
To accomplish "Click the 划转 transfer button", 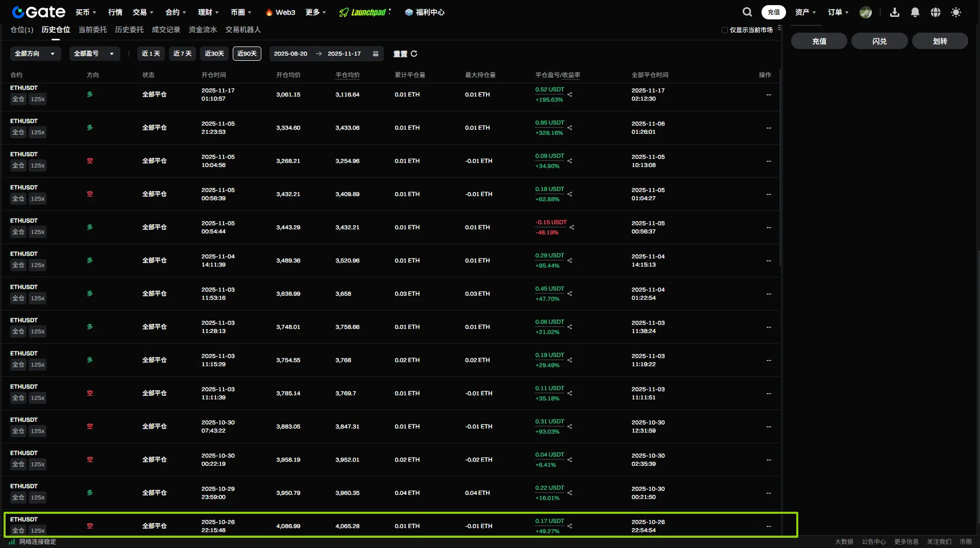I will 940,41.
